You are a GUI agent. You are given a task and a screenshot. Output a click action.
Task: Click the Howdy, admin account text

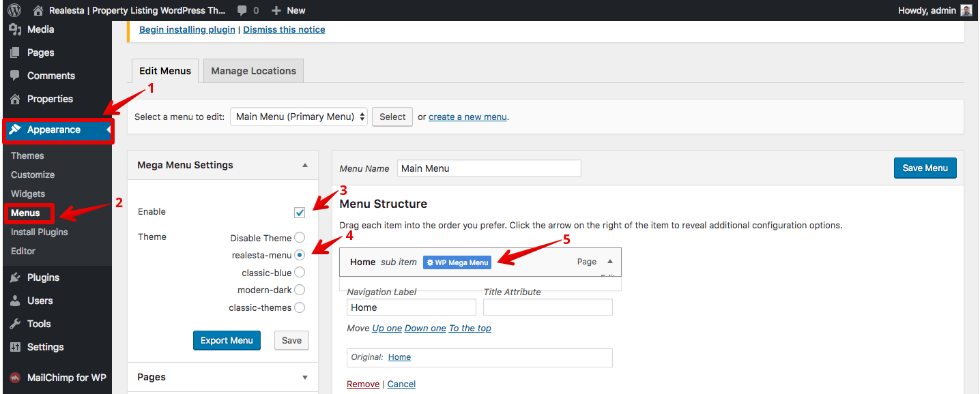(927, 10)
